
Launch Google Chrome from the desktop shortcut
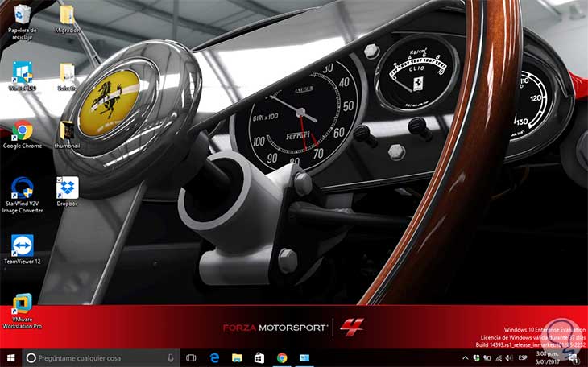tap(22, 134)
